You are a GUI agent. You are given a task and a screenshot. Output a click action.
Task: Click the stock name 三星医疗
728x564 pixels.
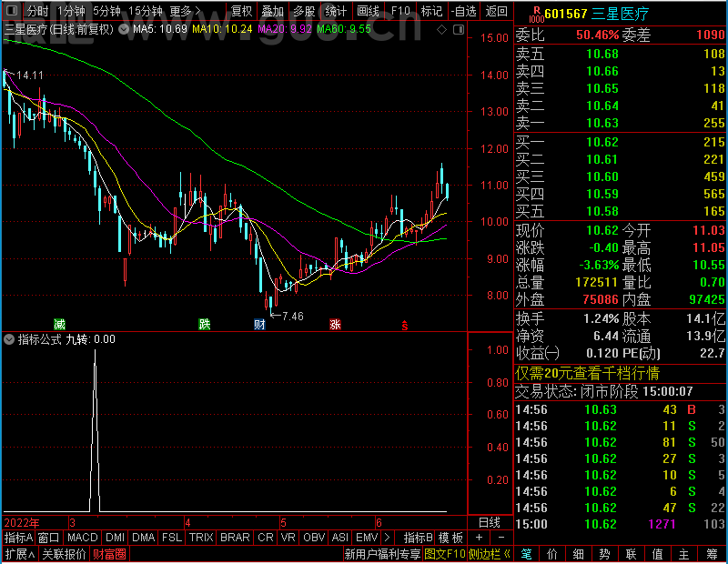tap(621, 14)
